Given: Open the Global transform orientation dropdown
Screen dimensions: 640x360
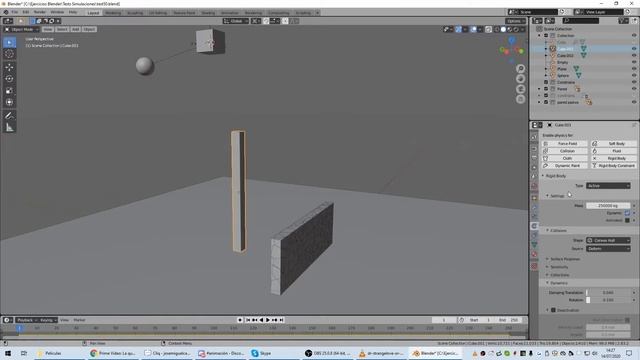Looking at the screenshot, I should pos(236,21).
